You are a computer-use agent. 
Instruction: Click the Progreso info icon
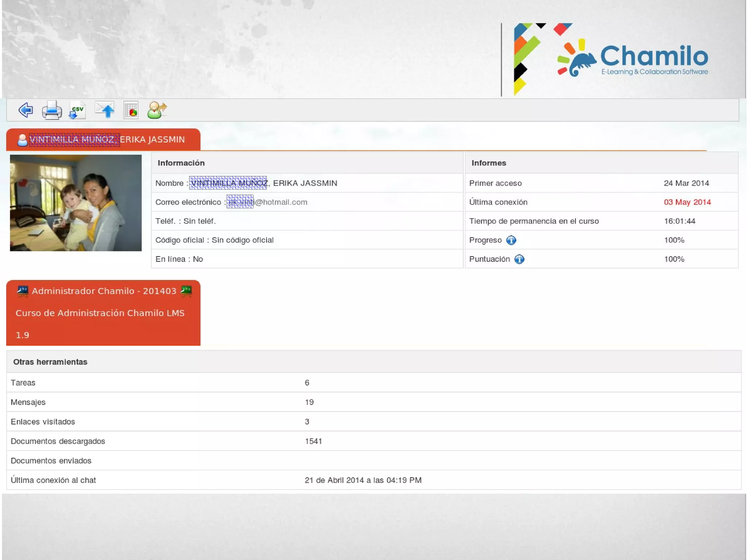click(x=511, y=240)
